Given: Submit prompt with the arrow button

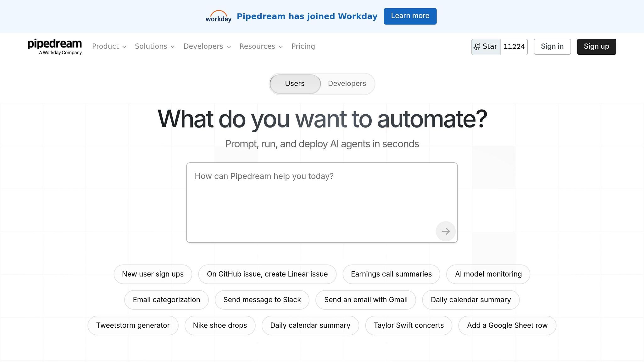Looking at the screenshot, I should click(x=445, y=231).
